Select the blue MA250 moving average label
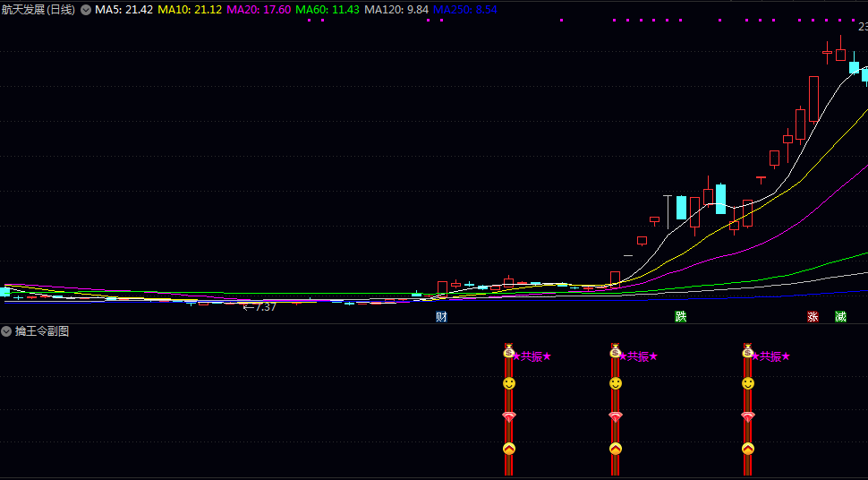Viewport: 868px width, 480px height. click(x=464, y=10)
